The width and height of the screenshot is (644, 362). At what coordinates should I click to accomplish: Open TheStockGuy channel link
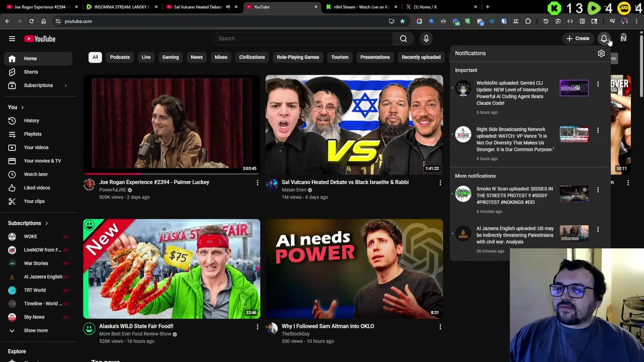pyautogui.click(x=295, y=334)
